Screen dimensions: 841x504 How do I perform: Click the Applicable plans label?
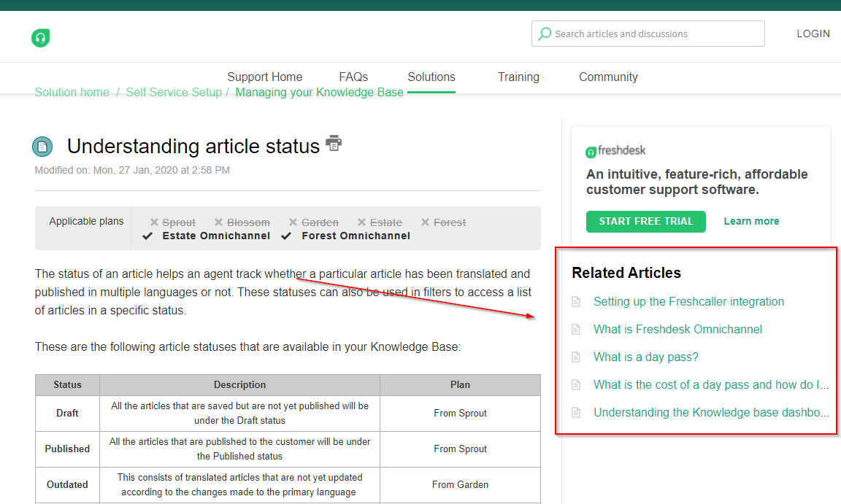pyautogui.click(x=86, y=221)
